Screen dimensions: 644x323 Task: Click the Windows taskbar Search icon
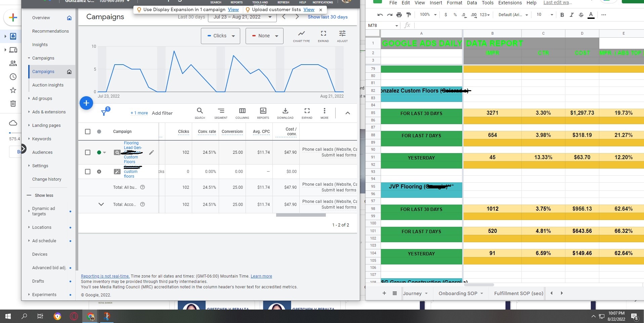coord(24,316)
